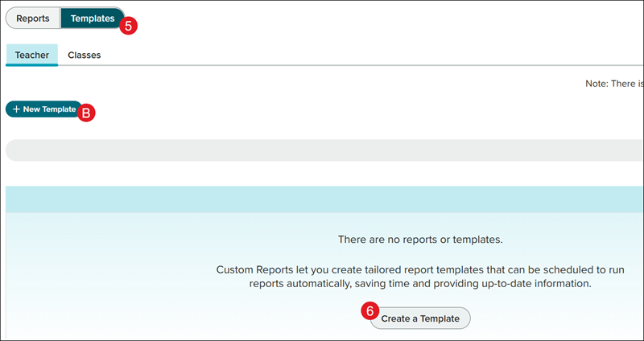The image size is (644, 341).
Task: Switch to the Classes tab
Action: tap(85, 55)
